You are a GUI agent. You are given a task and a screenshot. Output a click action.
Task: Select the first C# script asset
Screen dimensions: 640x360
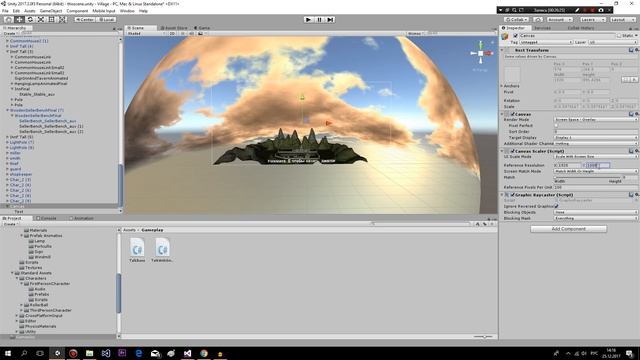click(x=137, y=250)
